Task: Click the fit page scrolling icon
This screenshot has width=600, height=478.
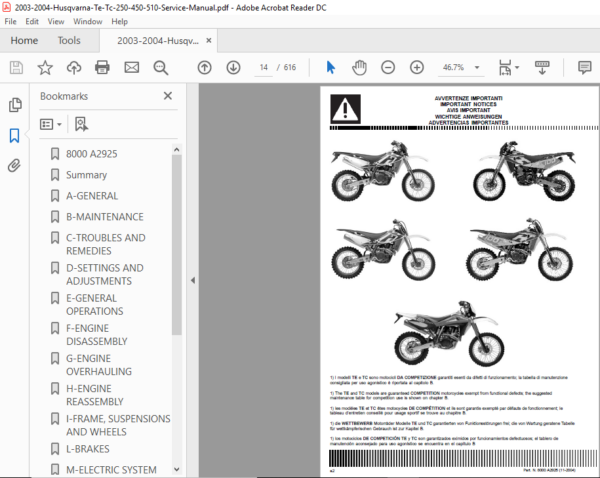Action: tap(505, 68)
